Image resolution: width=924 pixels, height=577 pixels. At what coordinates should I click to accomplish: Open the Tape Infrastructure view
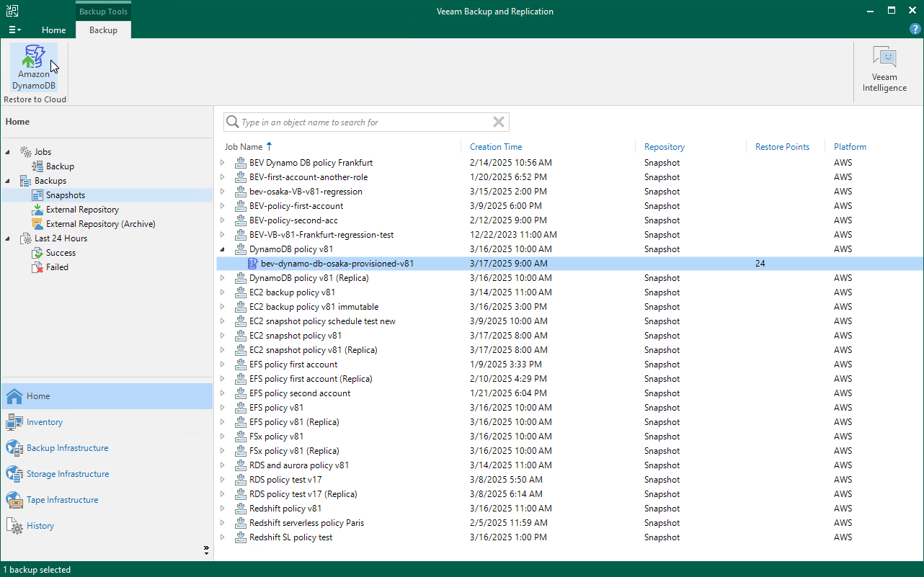[x=107, y=500]
